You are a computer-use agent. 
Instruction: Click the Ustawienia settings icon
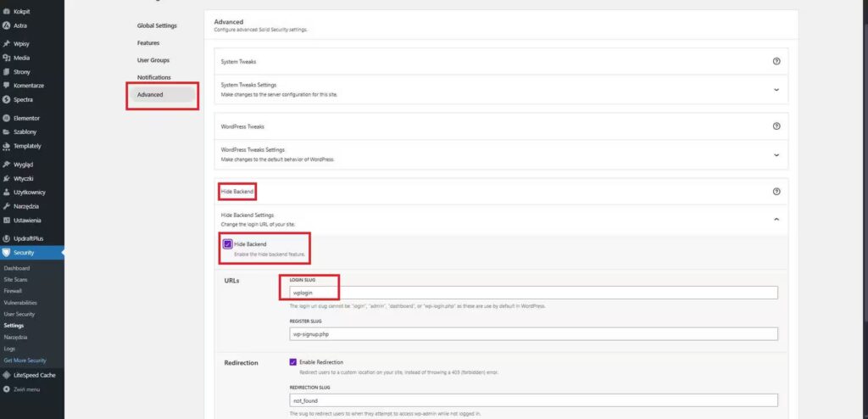pos(7,220)
